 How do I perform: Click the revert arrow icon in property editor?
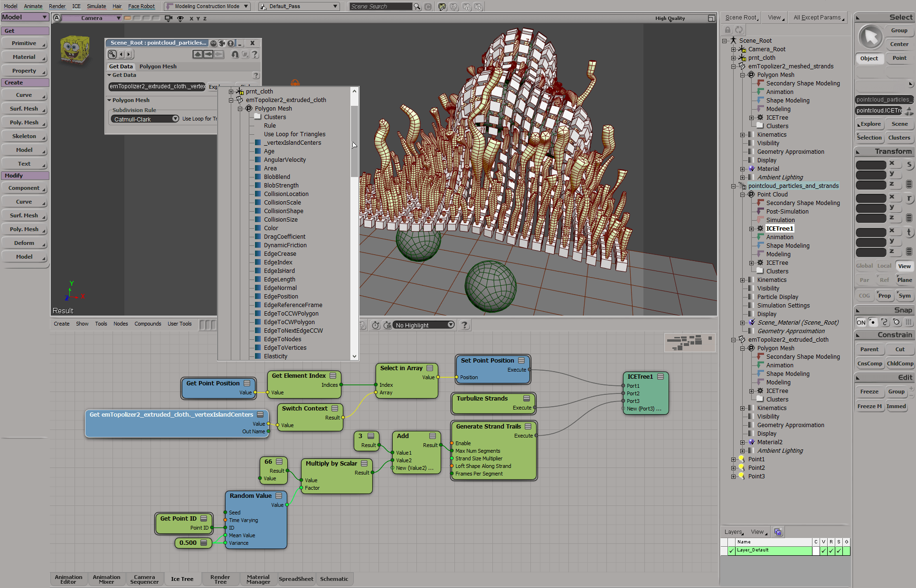point(235,55)
